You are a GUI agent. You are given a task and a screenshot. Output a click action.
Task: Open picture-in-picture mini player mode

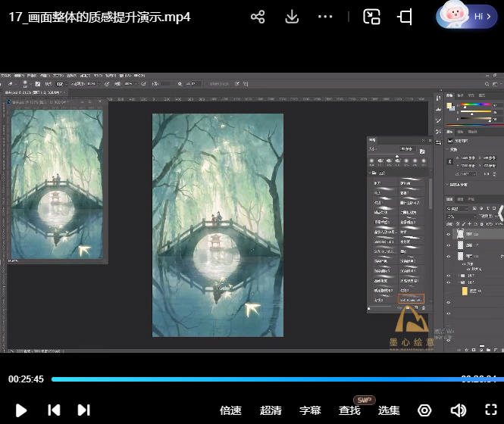pos(371,17)
